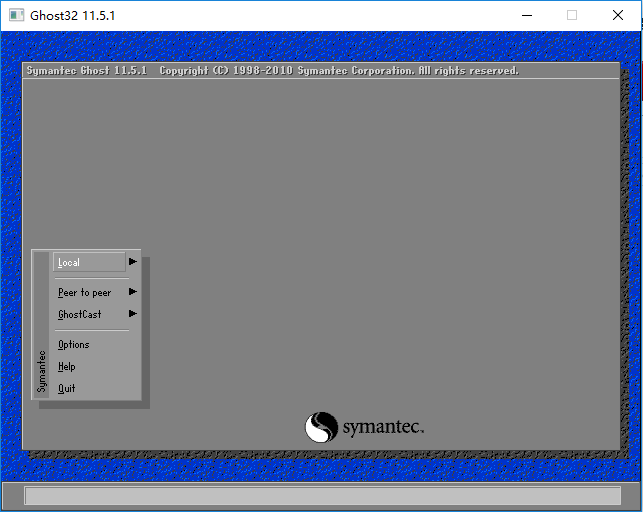Click the disabled maximize window button
Image resolution: width=643 pixels, height=512 pixels.
pos(572,16)
